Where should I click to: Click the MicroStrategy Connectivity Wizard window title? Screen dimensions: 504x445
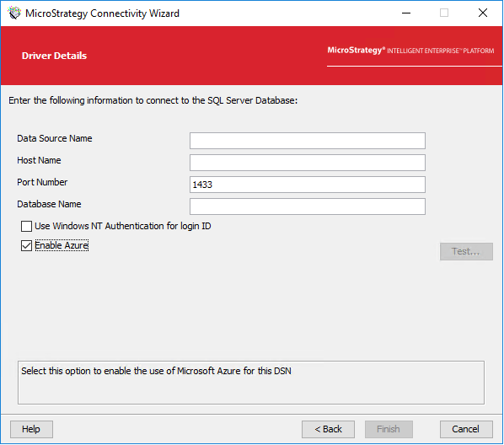click(x=102, y=13)
